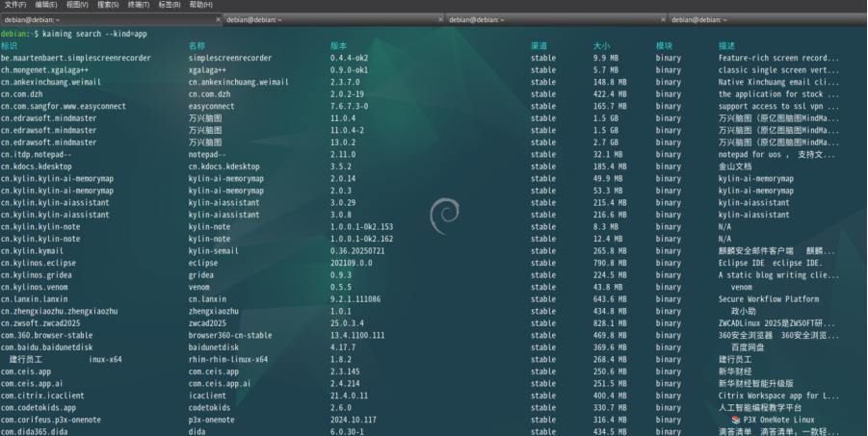Close the first terminal tab
This screenshot has height=436, width=868.
pos(216,19)
